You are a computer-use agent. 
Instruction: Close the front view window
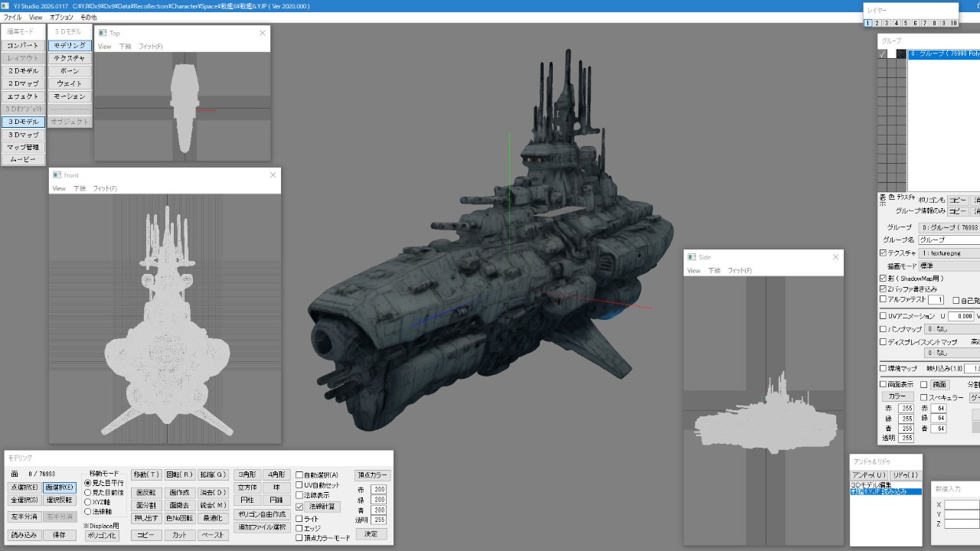click(x=273, y=174)
